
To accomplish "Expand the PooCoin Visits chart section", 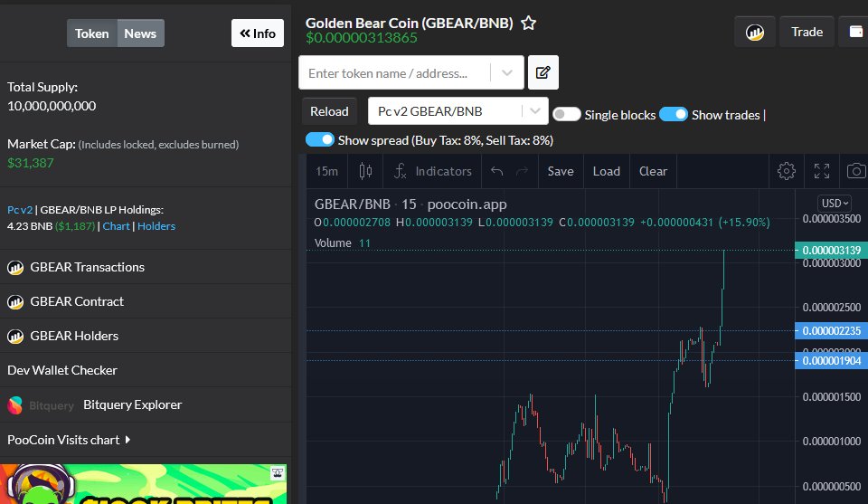I will click(x=69, y=440).
